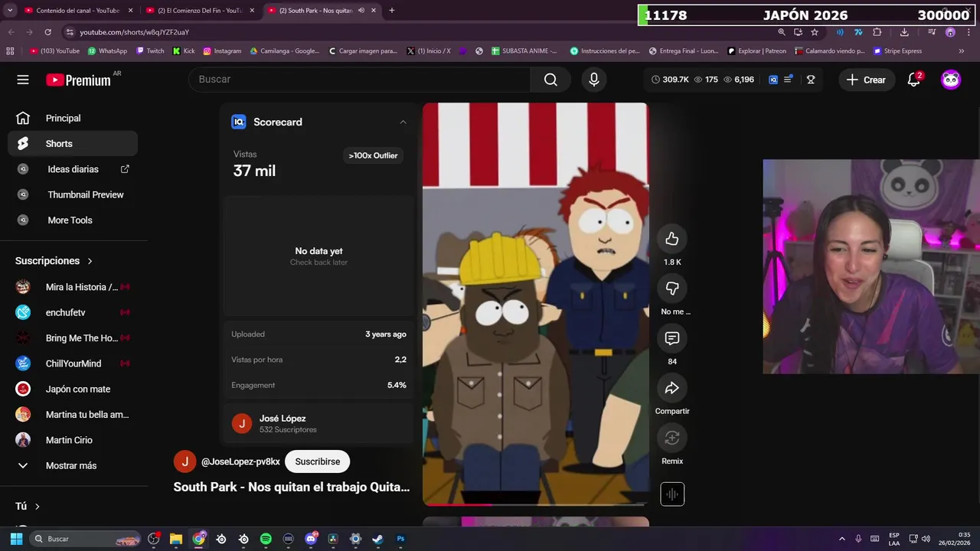Bookmark this page with the star icon

815,32
